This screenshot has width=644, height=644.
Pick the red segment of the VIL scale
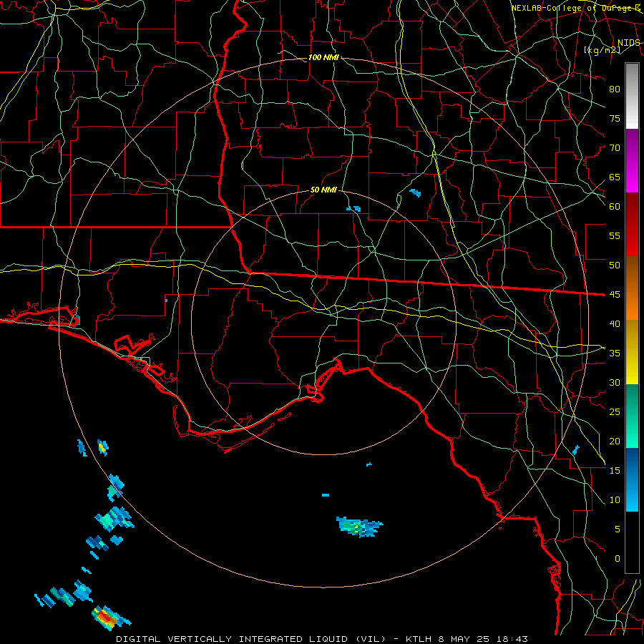tap(632, 224)
